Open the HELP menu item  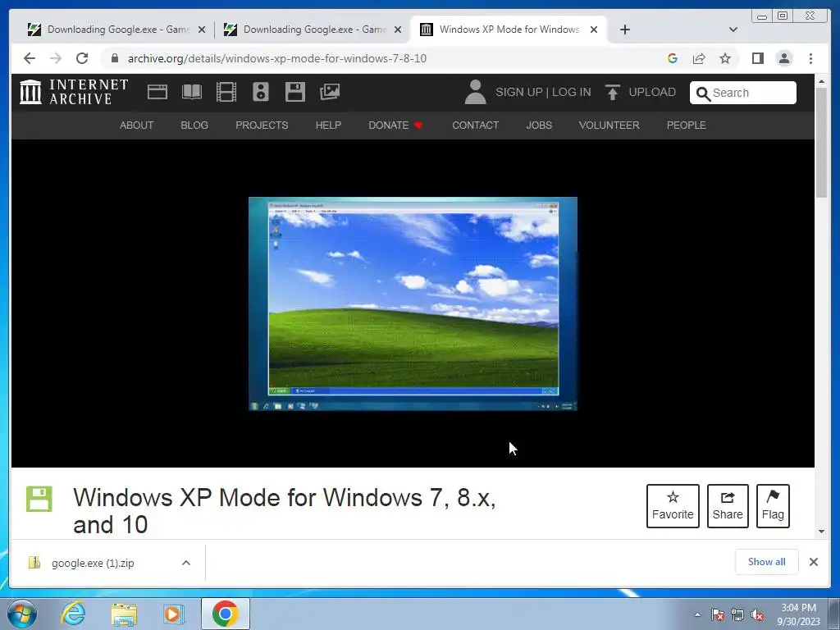(x=328, y=126)
